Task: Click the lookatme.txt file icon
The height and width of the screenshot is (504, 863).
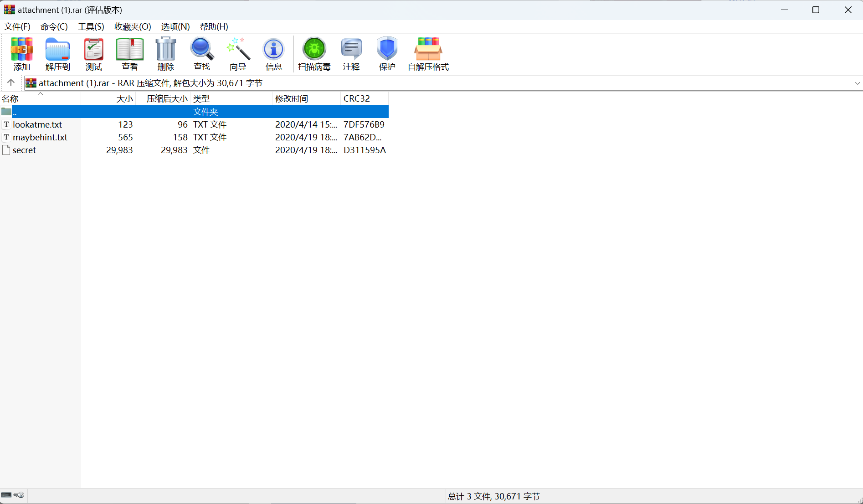Action: (x=6, y=124)
